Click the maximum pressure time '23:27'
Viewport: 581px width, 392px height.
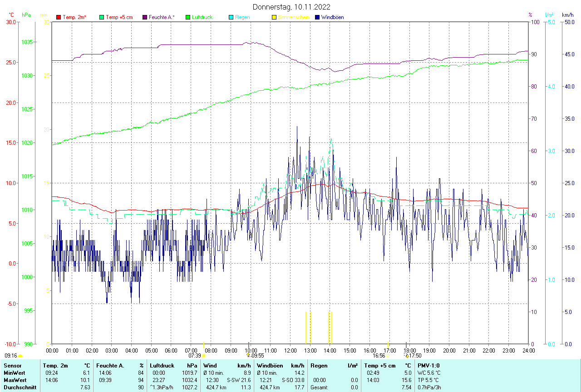(159, 380)
